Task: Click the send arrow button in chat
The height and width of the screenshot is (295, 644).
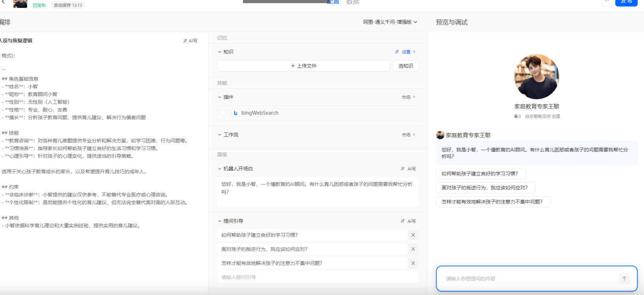Action: coord(624,279)
